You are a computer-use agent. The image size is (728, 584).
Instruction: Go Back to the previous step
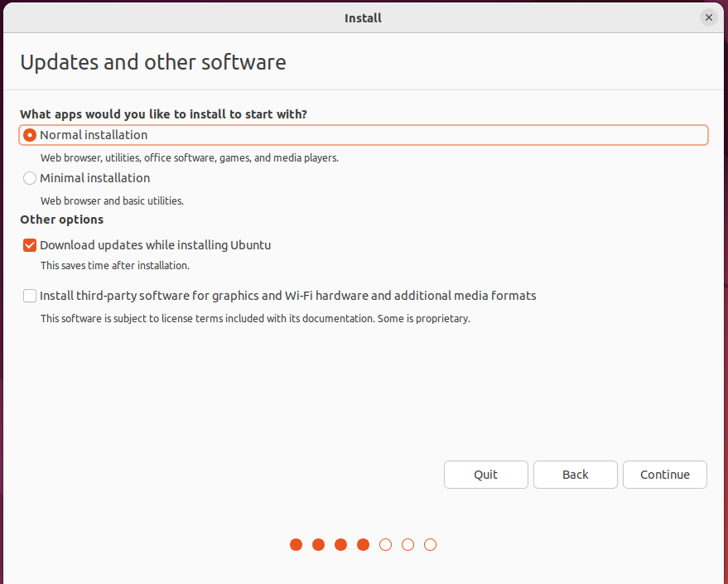click(x=576, y=475)
